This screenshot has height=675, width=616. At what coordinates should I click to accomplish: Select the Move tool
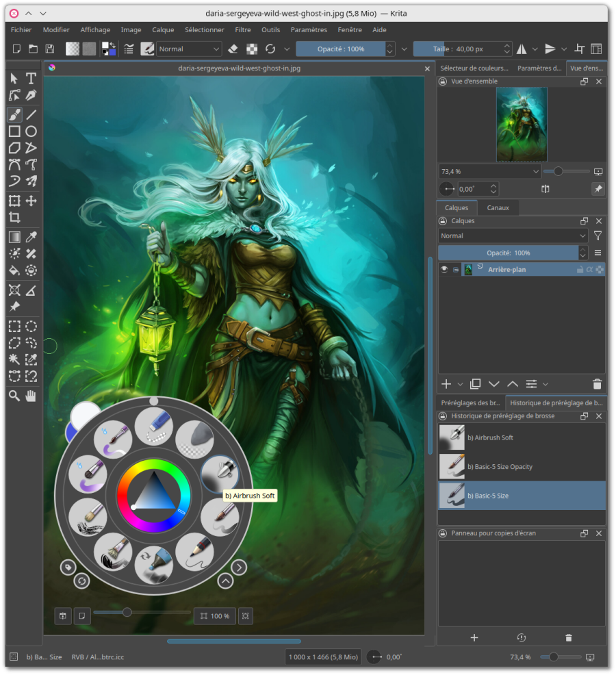point(31,201)
